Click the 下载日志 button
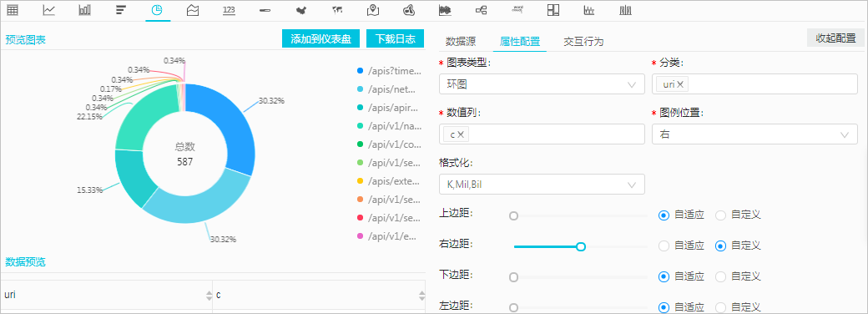This screenshot has width=868, height=314. click(x=395, y=38)
